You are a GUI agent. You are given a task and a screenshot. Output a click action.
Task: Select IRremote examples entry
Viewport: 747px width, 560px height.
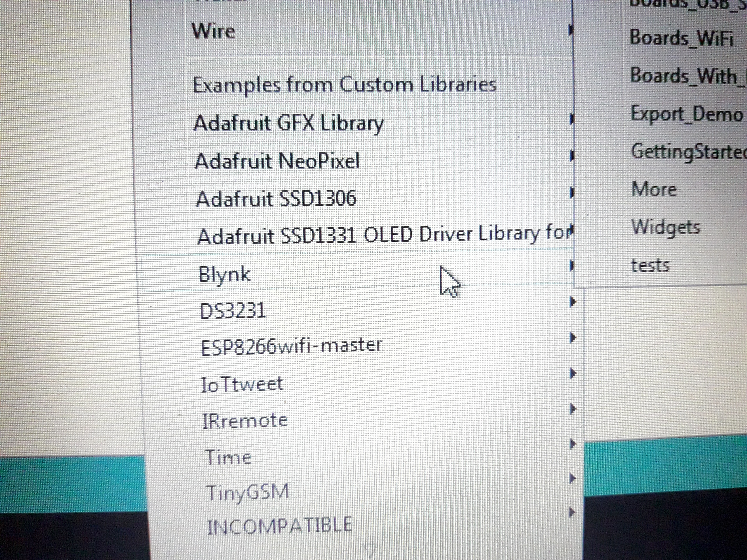pyautogui.click(x=244, y=421)
